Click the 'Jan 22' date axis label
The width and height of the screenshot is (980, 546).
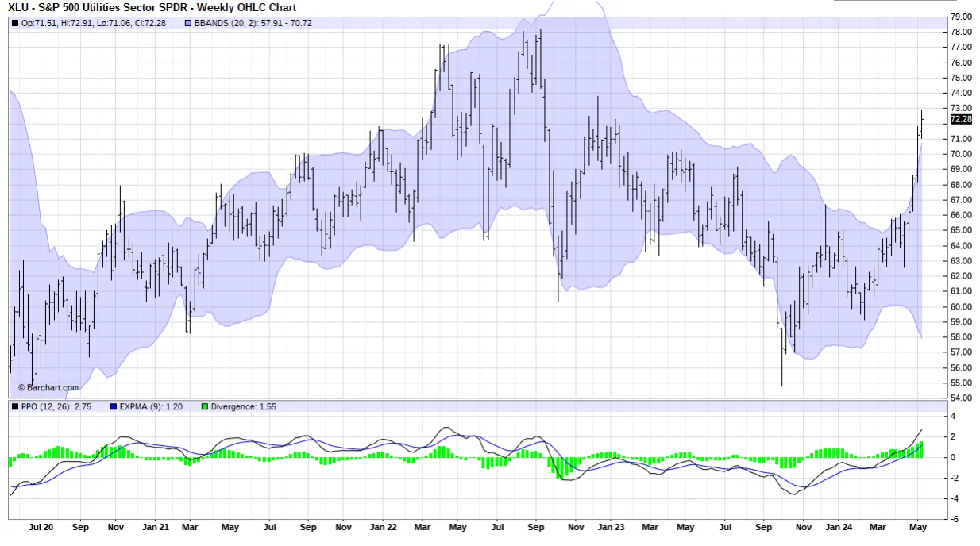tap(384, 527)
